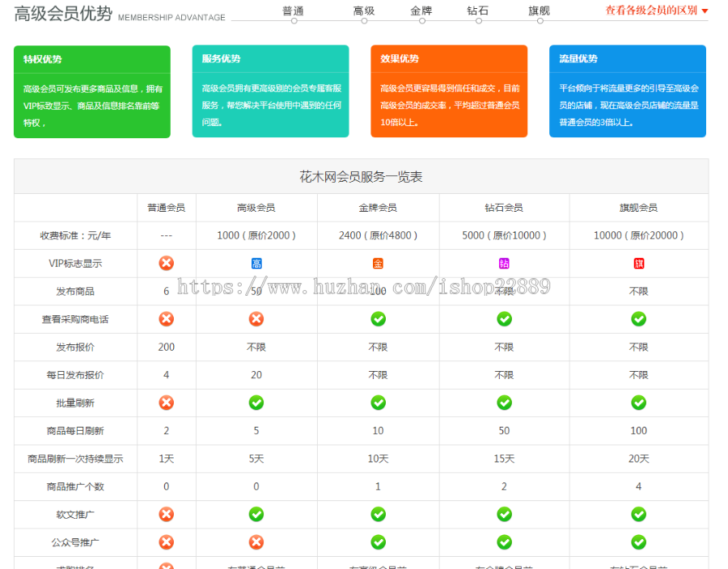Click the 金牌 timeline circle marker

click(422, 21)
